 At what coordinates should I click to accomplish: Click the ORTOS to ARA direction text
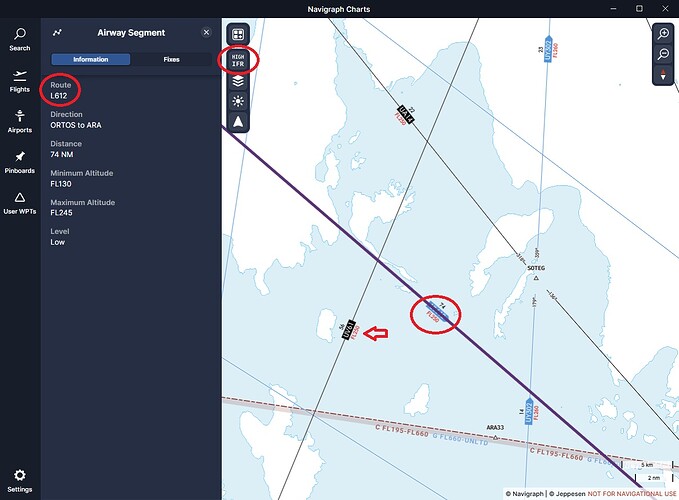click(76, 125)
